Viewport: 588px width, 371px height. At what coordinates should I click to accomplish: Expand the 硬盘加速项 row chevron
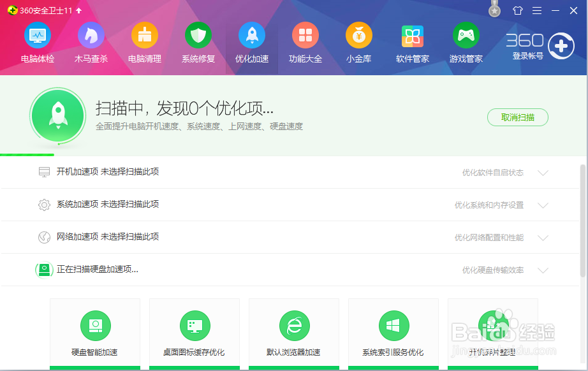pyautogui.click(x=543, y=270)
